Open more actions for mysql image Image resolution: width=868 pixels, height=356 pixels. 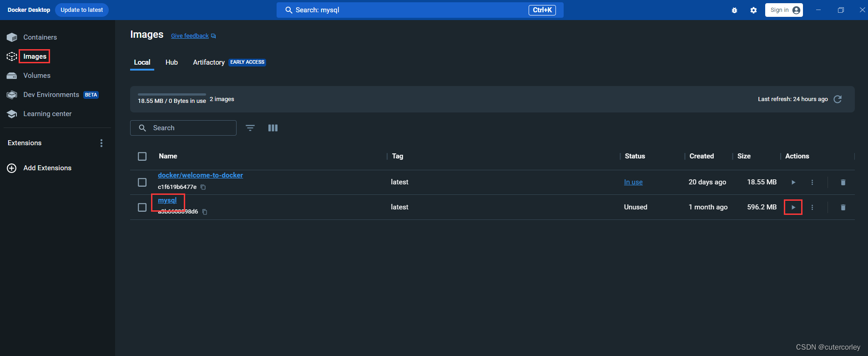coord(812,207)
